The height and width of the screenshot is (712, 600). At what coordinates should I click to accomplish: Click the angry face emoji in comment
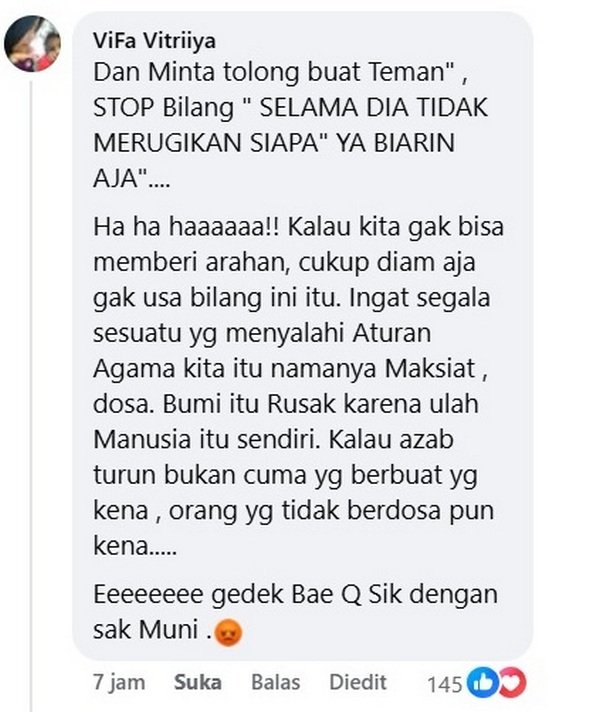228,633
